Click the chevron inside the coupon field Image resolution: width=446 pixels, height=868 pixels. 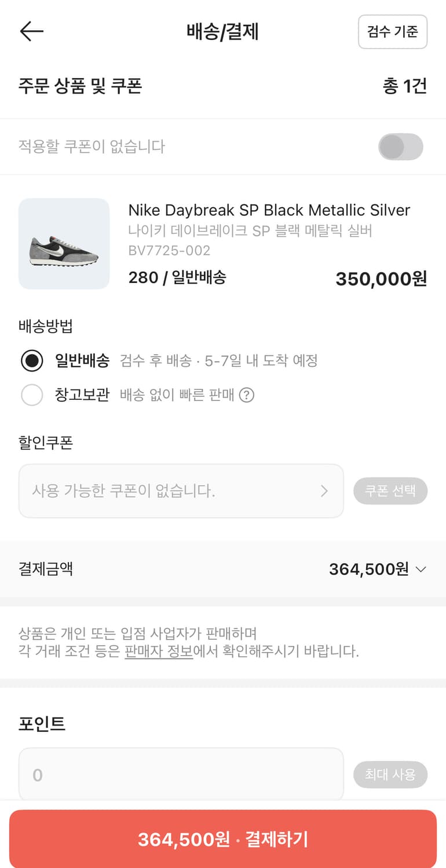[x=324, y=491]
